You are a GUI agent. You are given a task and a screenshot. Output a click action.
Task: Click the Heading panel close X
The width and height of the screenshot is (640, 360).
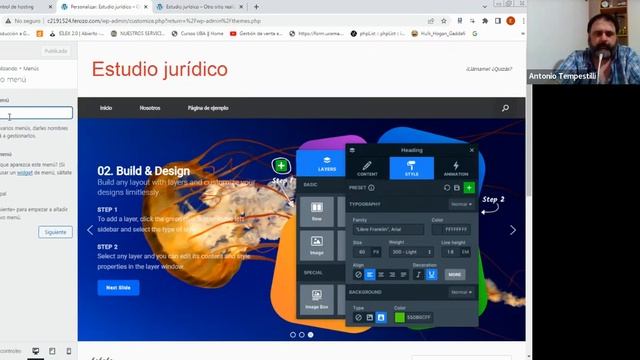(x=472, y=150)
